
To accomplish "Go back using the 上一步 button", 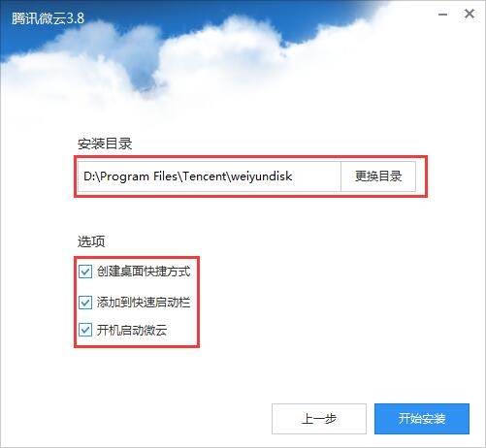I will click(x=319, y=419).
